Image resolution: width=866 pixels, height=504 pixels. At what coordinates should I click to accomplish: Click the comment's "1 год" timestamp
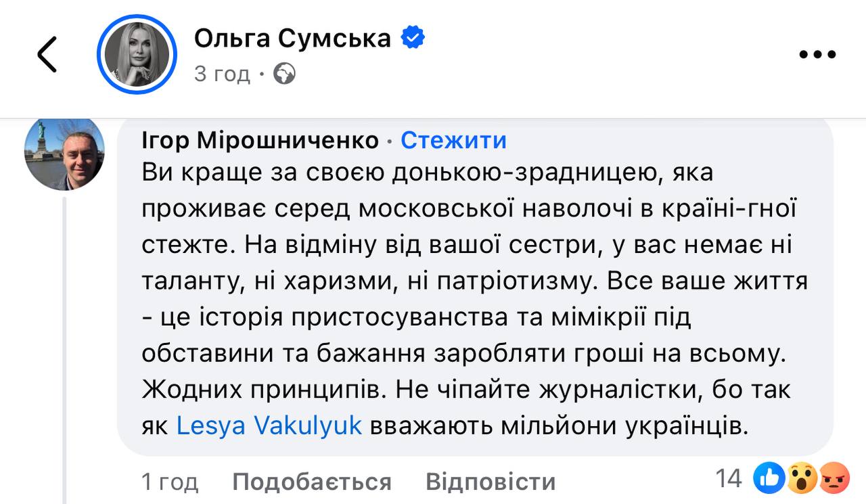tap(169, 482)
